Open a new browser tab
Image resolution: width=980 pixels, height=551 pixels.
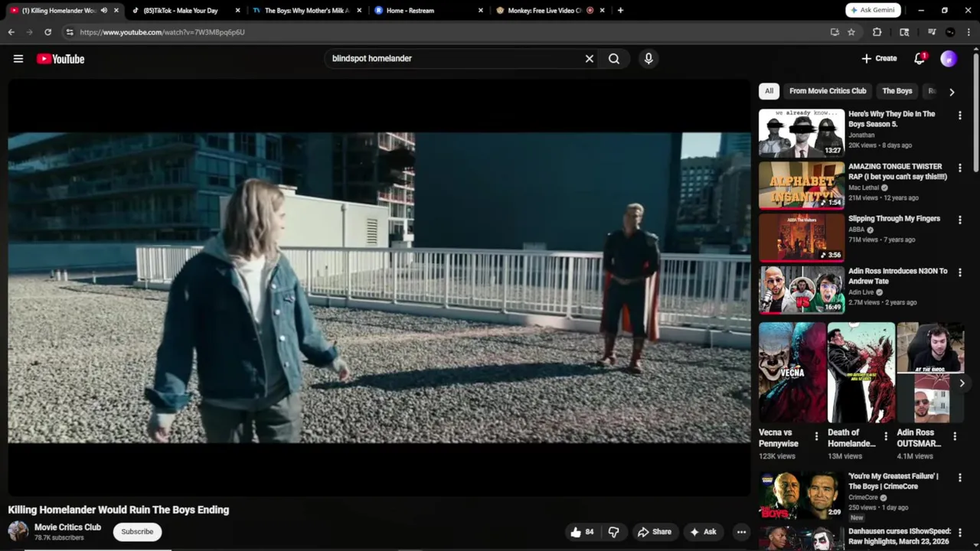pos(620,11)
